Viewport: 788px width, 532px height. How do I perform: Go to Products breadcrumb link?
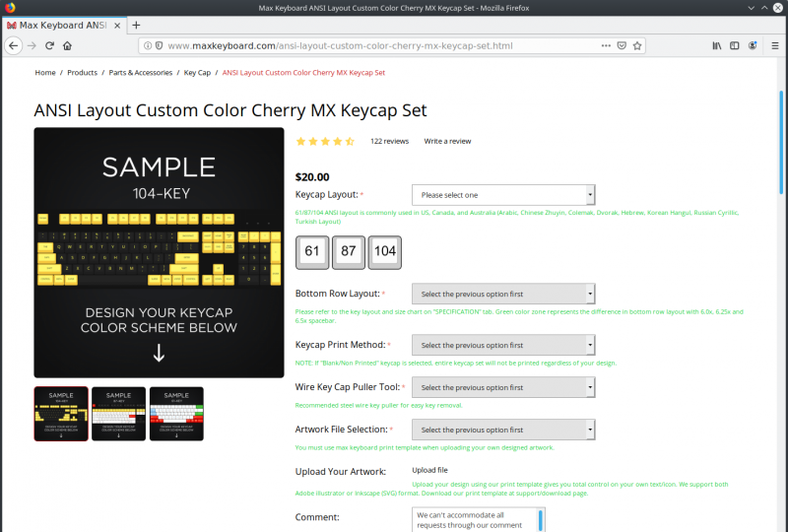point(83,72)
